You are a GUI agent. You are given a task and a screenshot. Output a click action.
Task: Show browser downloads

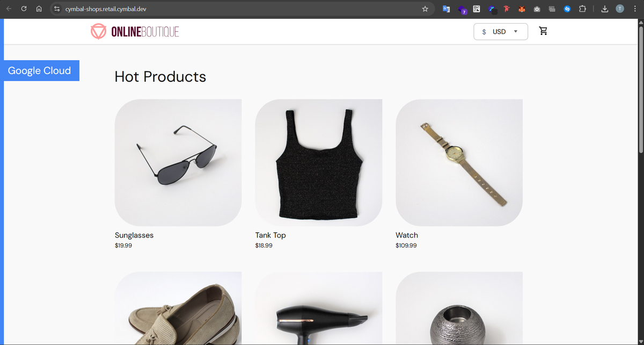click(x=605, y=9)
